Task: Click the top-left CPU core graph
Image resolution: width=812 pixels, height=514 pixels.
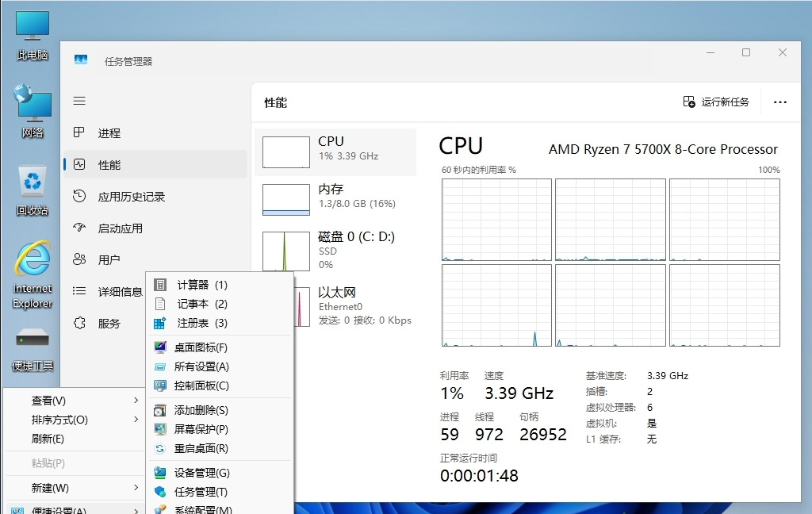Action: coord(496,220)
